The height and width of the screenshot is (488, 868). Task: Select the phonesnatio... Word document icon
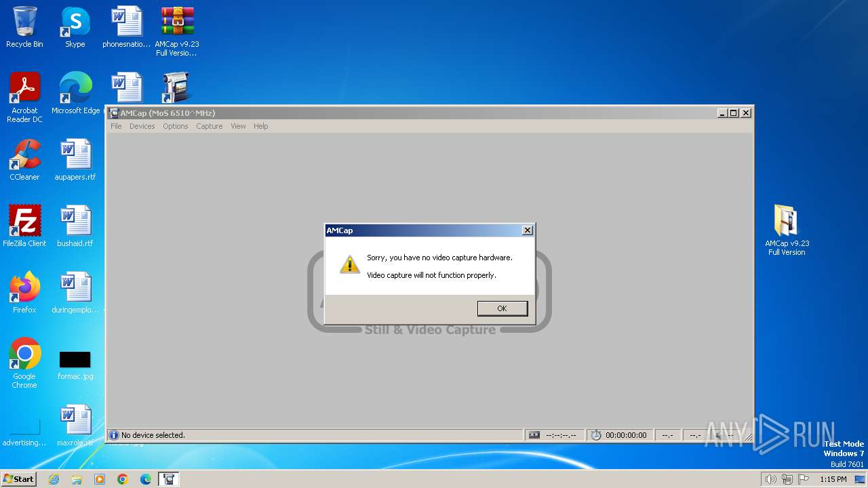(x=127, y=28)
